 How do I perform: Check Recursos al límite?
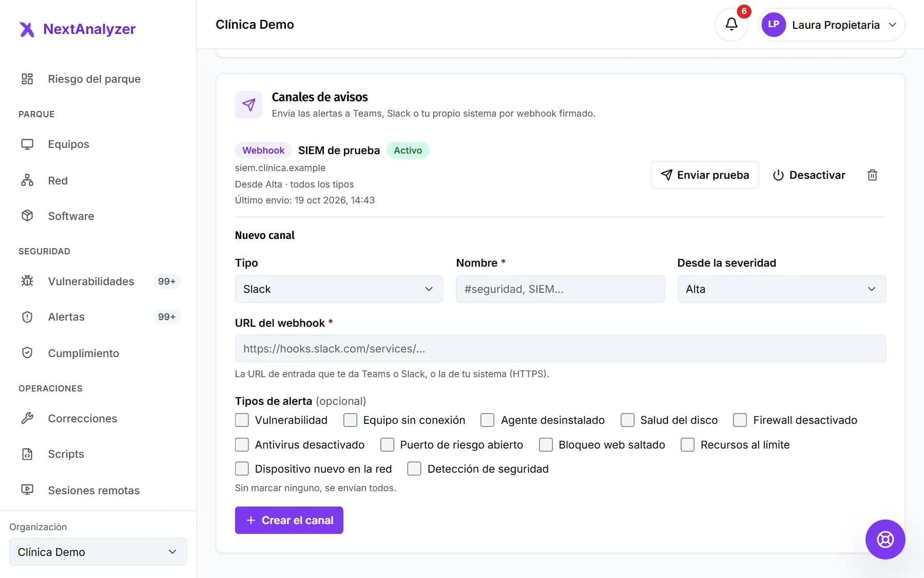coord(687,444)
